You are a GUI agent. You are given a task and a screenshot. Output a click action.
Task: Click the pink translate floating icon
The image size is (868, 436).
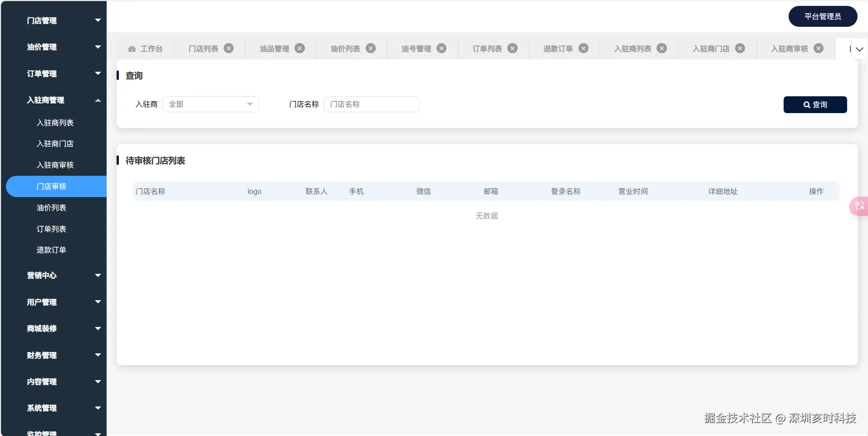point(859,206)
